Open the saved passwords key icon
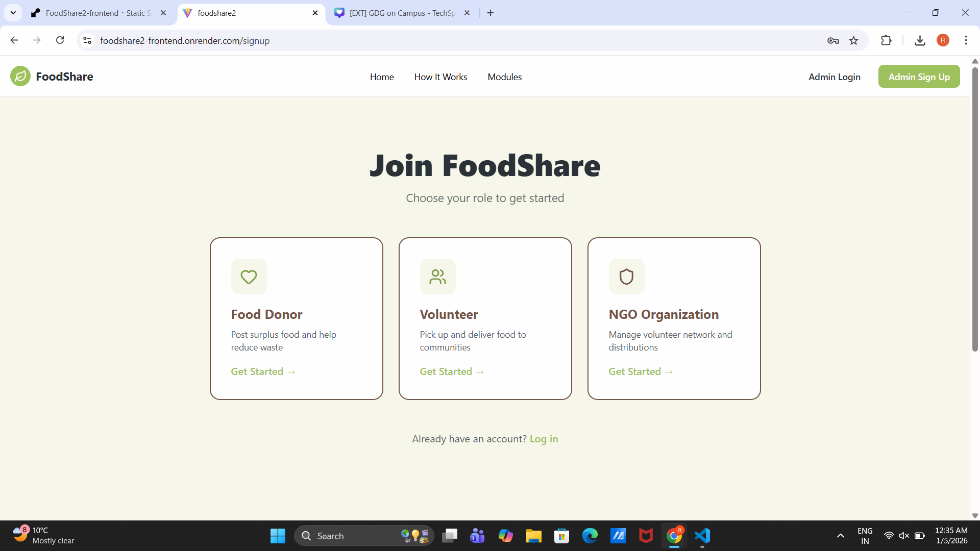 click(x=833, y=41)
